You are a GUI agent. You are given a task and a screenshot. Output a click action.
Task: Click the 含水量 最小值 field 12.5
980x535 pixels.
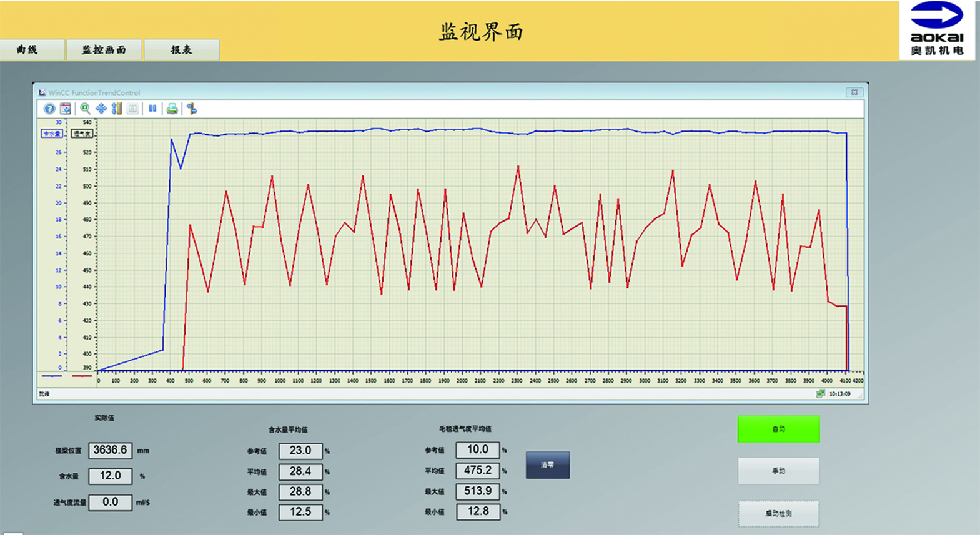(300, 512)
